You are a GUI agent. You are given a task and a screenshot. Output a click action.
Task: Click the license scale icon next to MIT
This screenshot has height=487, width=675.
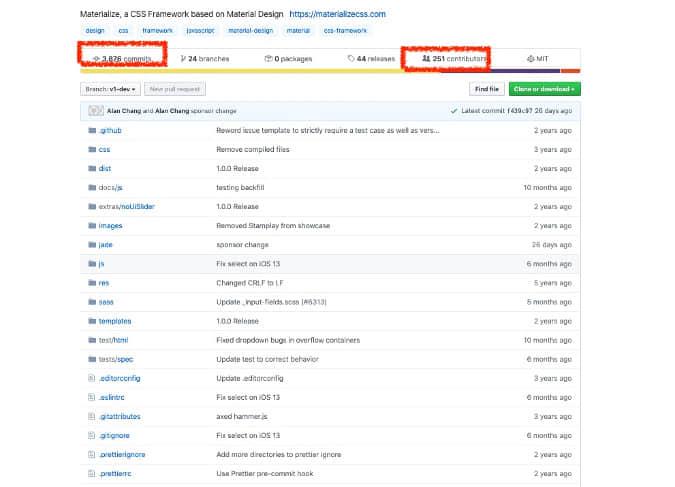click(530, 59)
